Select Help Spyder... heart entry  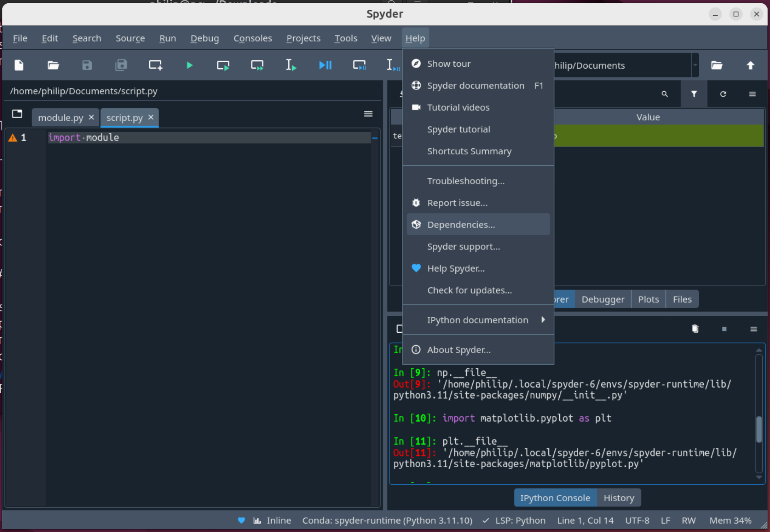coord(478,268)
